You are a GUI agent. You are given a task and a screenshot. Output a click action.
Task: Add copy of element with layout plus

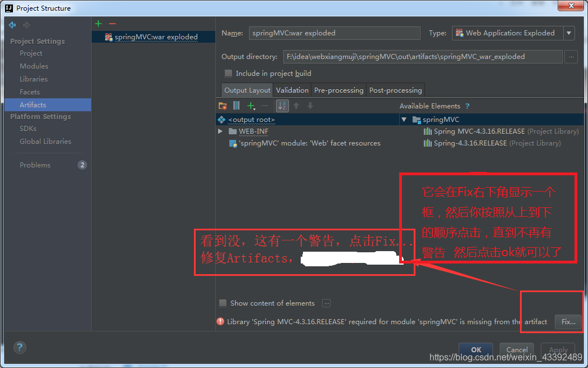click(251, 106)
